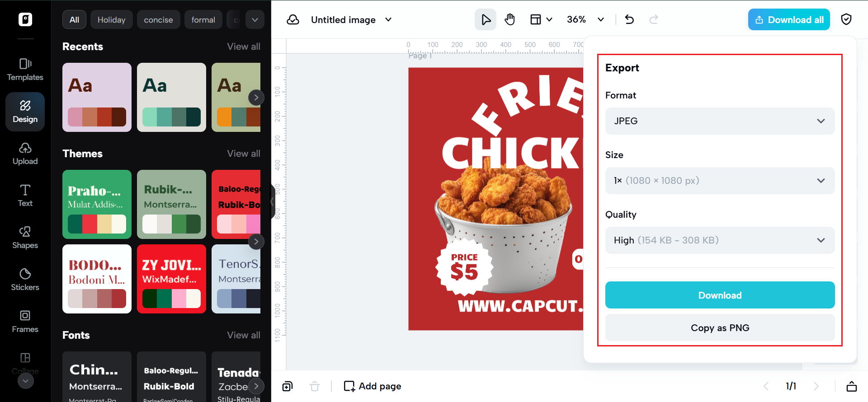The image size is (868, 402).
Task: Open the Stickers panel
Action: [x=25, y=280]
